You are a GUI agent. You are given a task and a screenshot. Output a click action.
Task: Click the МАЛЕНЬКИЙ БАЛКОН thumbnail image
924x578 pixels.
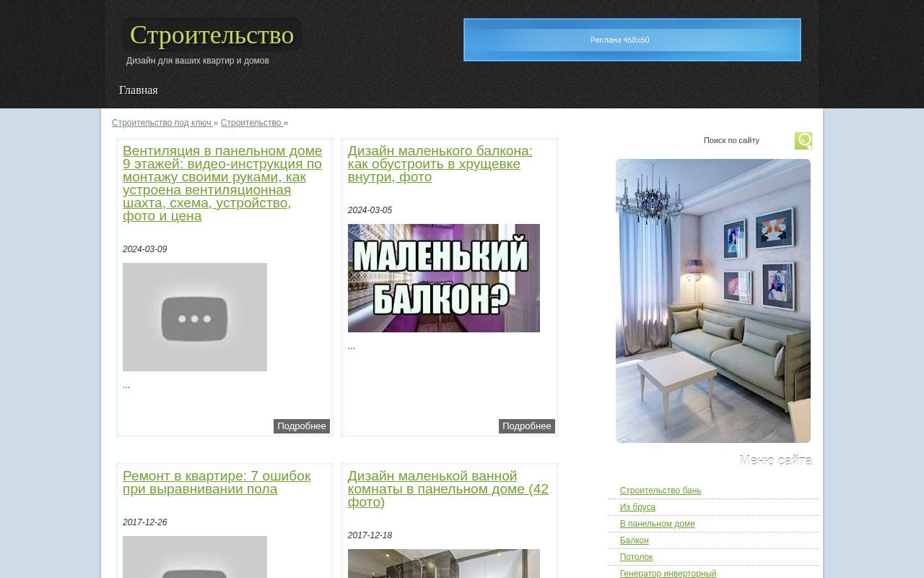(x=444, y=278)
